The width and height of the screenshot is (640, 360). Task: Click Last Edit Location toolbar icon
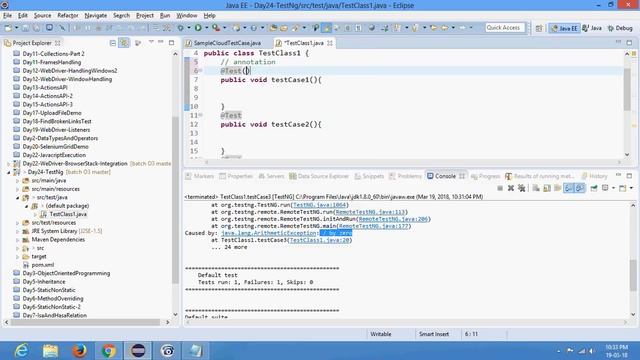tap(434, 28)
